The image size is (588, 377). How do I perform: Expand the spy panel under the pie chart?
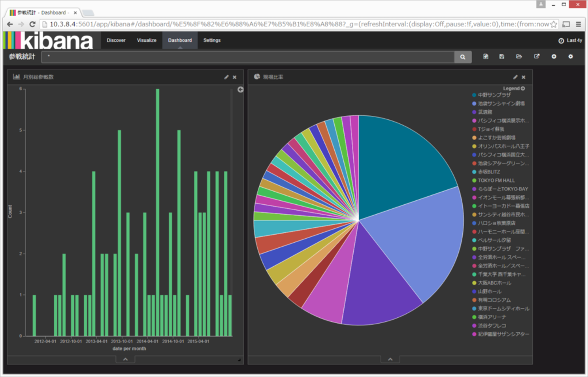tap(390, 359)
